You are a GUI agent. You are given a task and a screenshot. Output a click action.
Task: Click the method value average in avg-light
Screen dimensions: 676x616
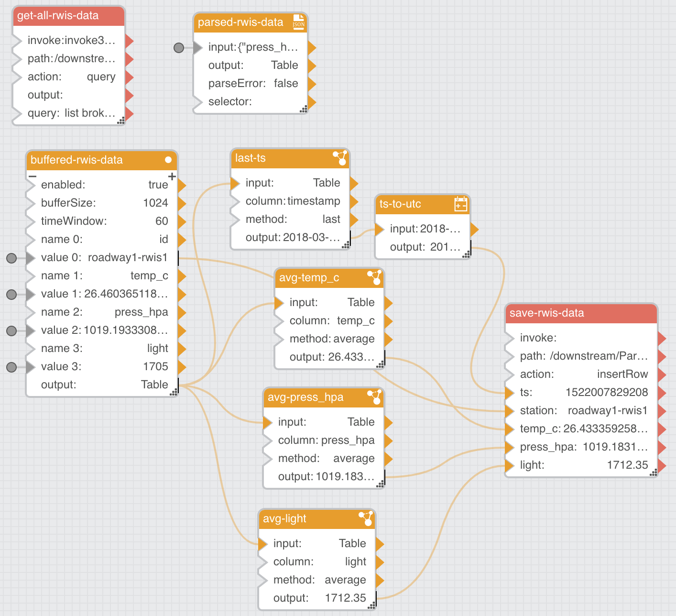coord(345,580)
